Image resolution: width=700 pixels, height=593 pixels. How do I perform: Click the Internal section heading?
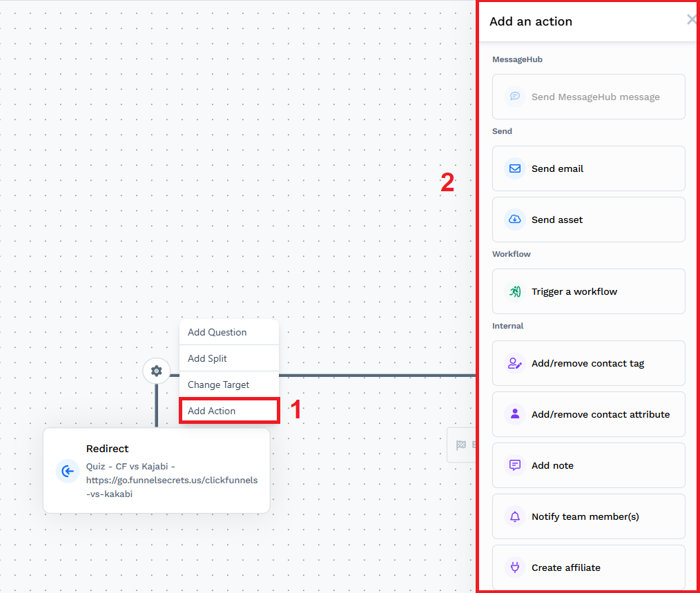pos(507,326)
